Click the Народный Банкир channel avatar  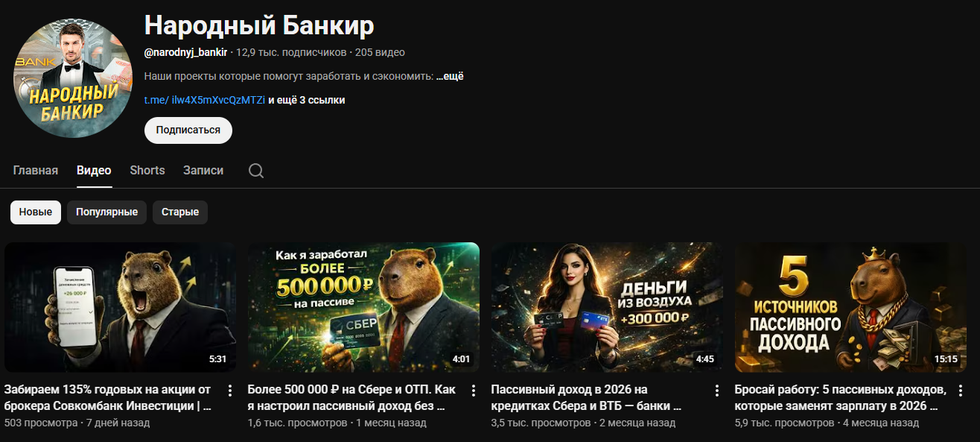[72, 78]
